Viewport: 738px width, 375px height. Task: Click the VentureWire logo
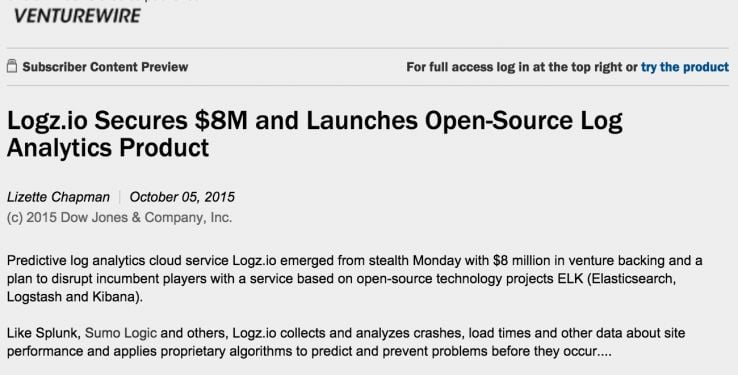[77, 16]
